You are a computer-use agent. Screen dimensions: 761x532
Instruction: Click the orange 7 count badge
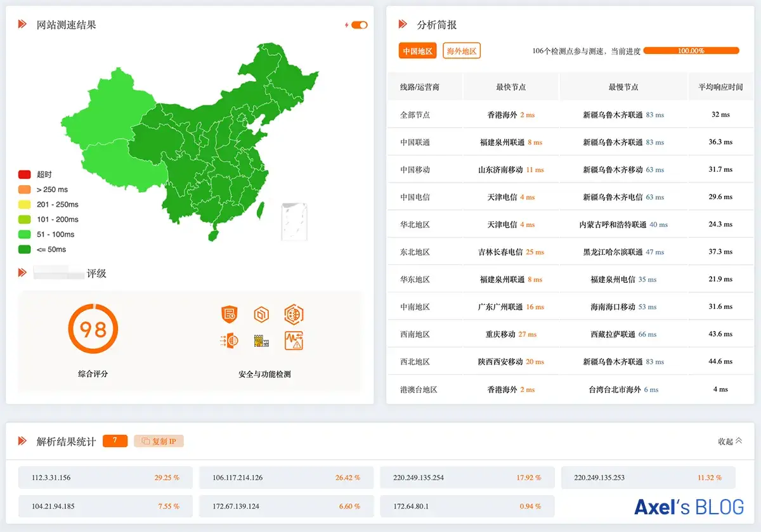click(x=115, y=441)
